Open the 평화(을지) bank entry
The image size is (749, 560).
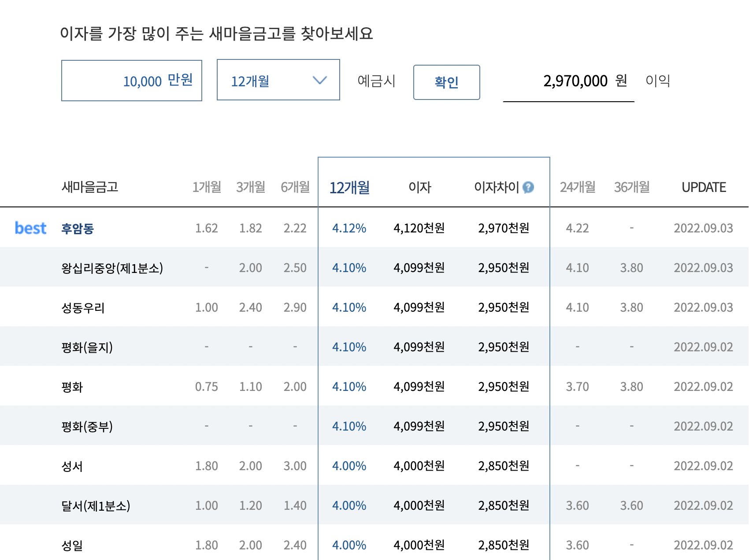(87, 347)
